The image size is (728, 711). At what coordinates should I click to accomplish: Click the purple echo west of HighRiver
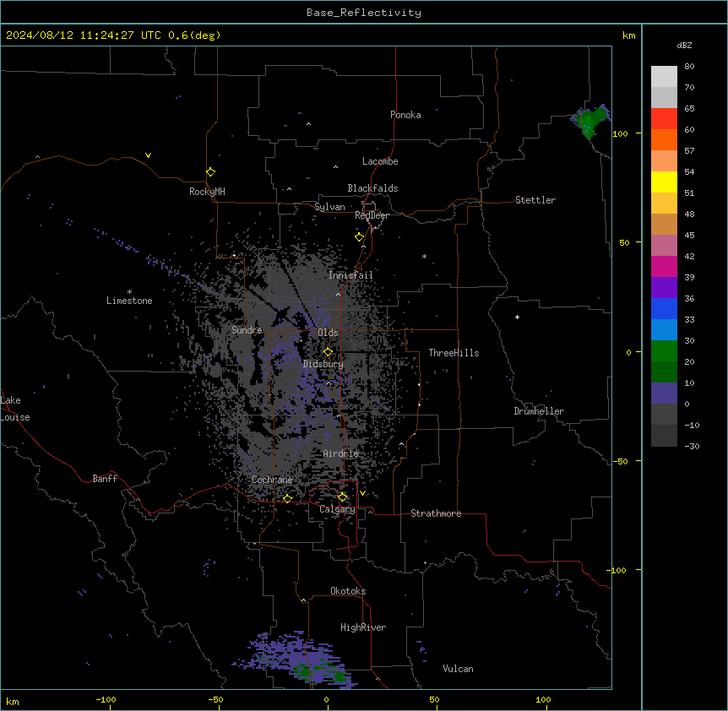click(297, 659)
